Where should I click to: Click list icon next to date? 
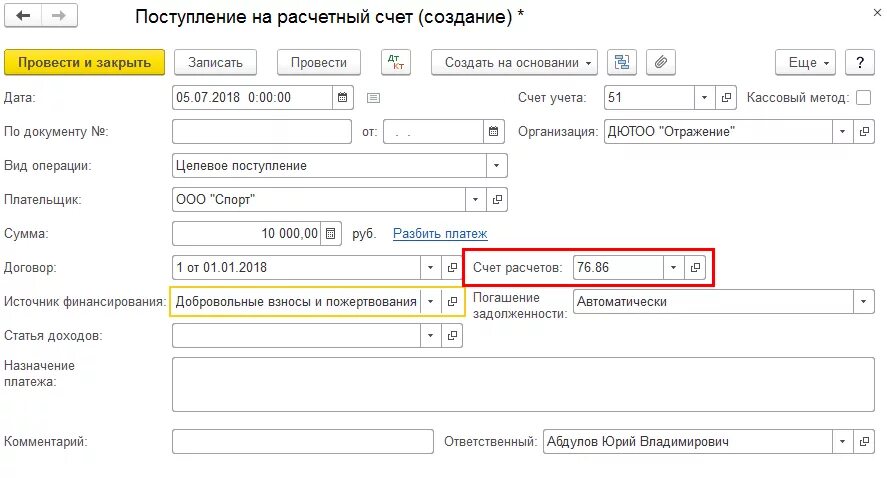pos(373,98)
